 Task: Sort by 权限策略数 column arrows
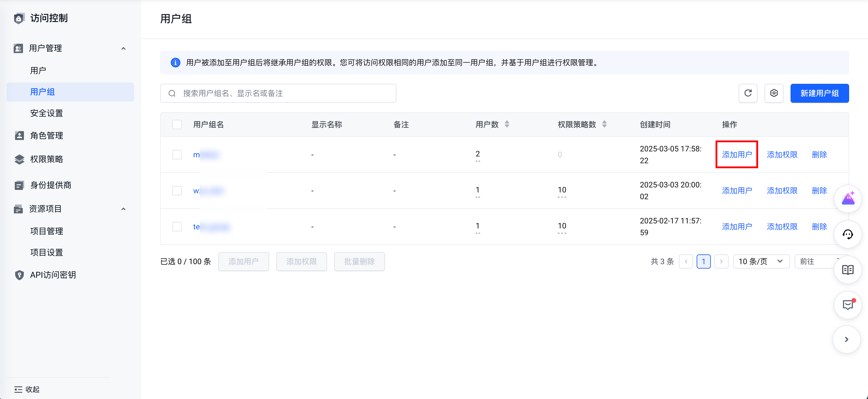pyautogui.click(x=604, y=124)
